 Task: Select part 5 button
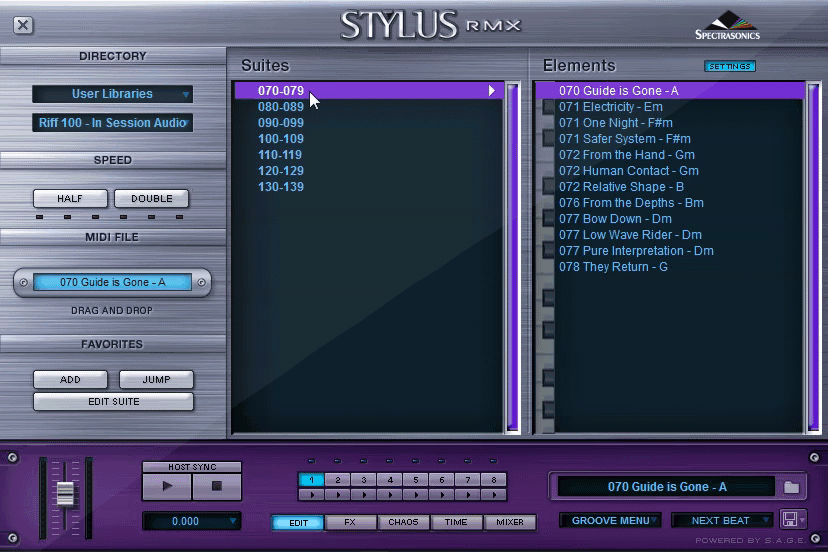pyautogui.click(x=416, y=480)
